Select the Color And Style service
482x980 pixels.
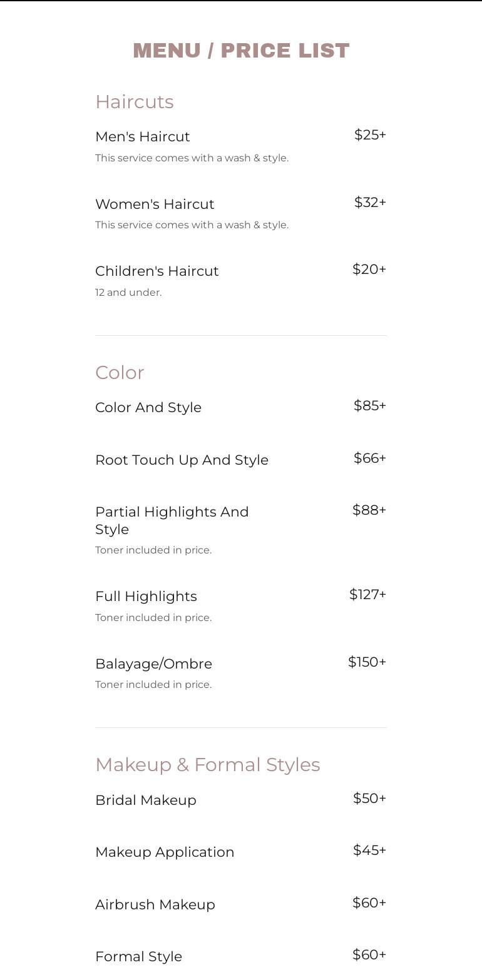pyautogui.click(x=148, y=408)
